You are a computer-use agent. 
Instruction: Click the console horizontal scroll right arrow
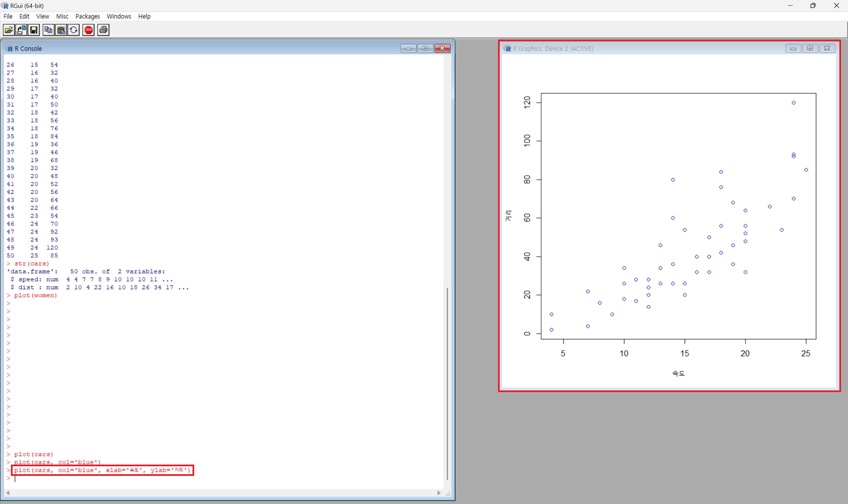point(439,493)
